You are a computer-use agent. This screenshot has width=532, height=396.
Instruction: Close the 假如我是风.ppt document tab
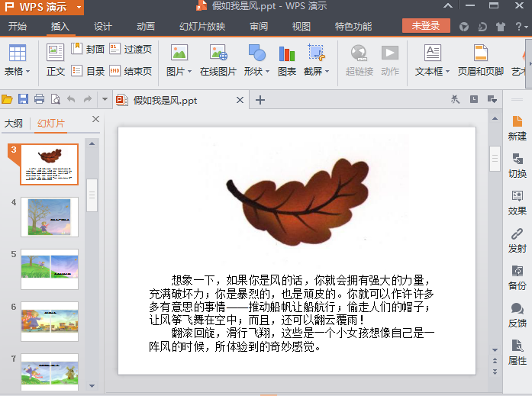240,100
